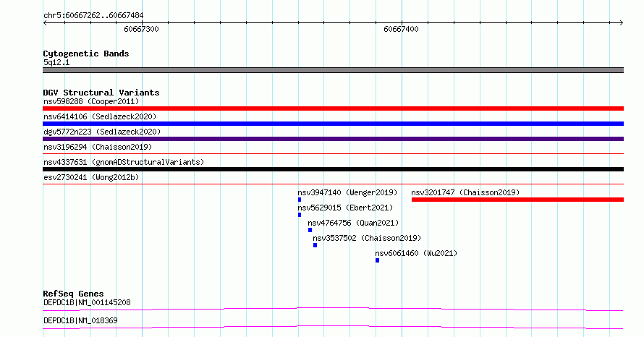Select the thin red esv2730241 line
The width and height of the screenshot is (644, 337).
coord(333,184)
